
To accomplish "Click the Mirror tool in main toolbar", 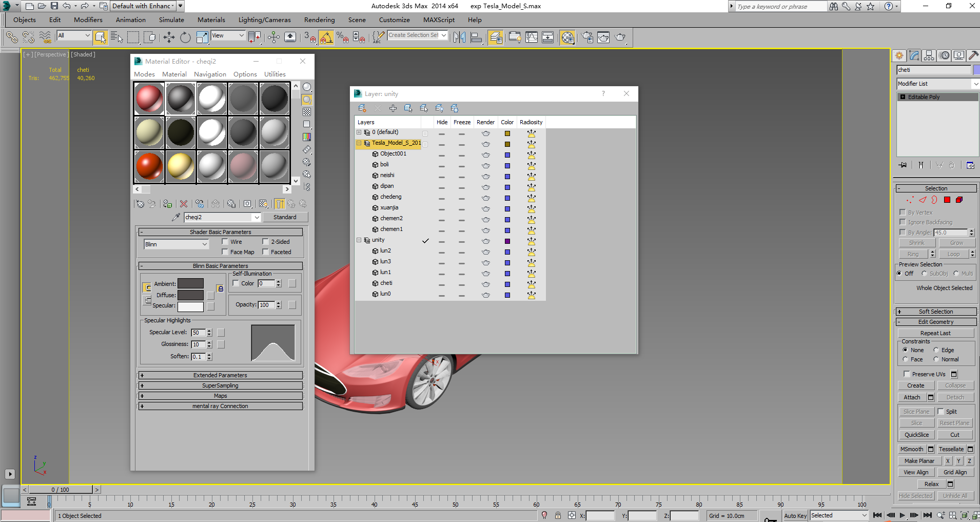I will pyautogui.click(x=460, y=37).
